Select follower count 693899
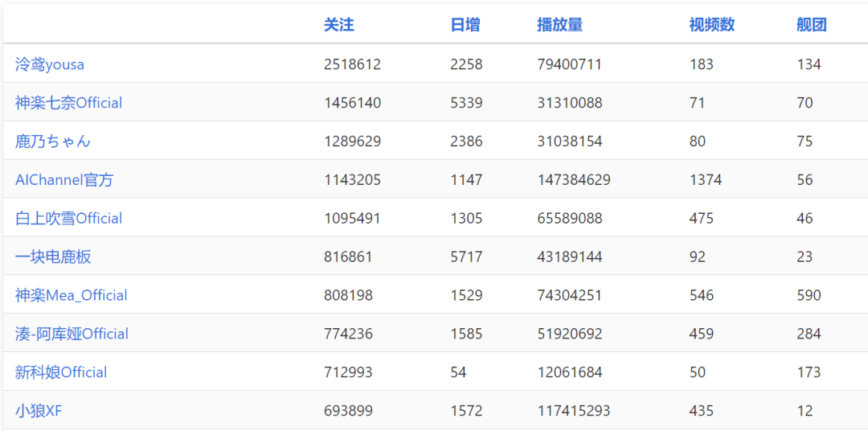 tap(348, 411)
